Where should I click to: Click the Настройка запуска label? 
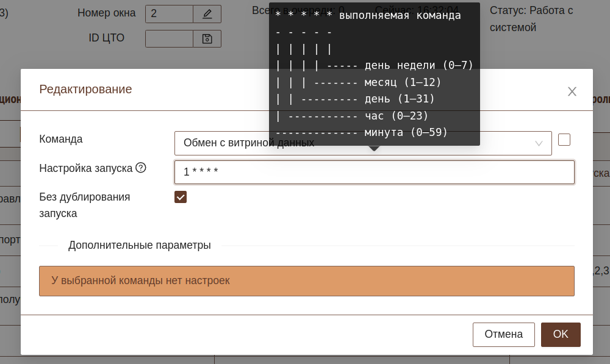coord(85,168)
